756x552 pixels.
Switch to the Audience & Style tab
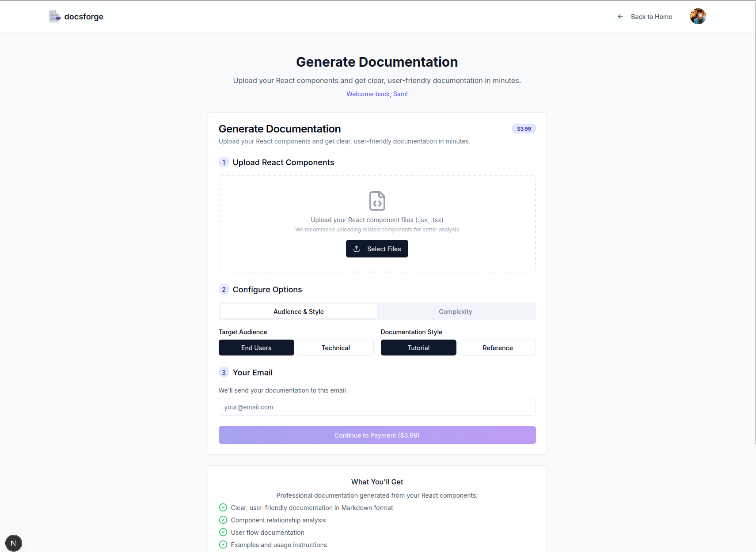[299, 311]
